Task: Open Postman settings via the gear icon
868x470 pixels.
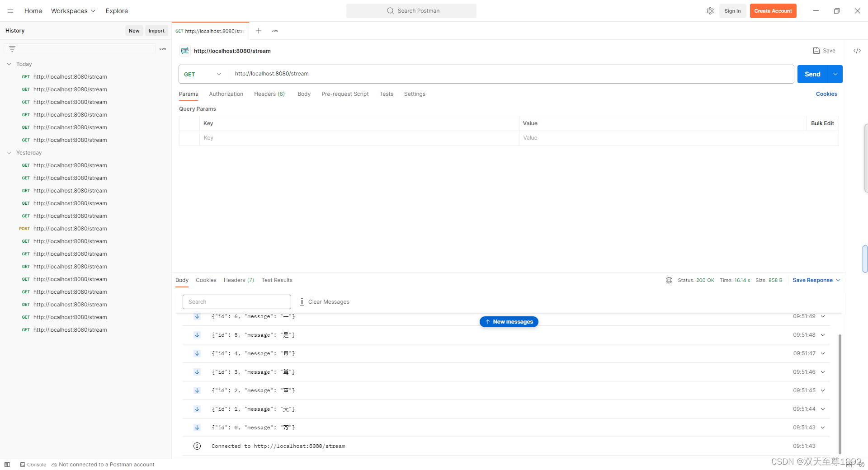Action: click(x=710, y=10)
